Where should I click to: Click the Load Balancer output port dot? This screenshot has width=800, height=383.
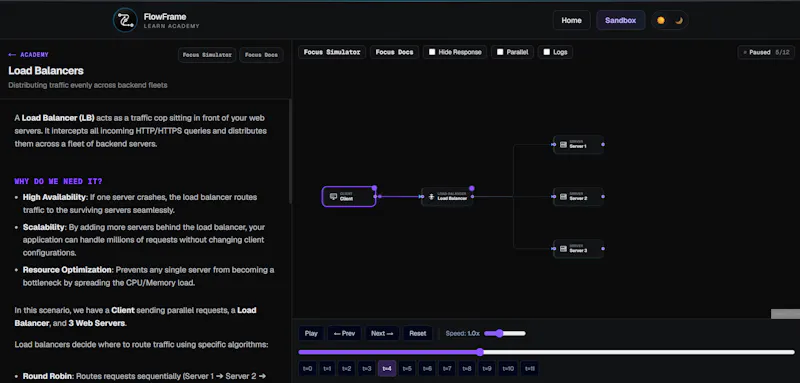[472, 196]
